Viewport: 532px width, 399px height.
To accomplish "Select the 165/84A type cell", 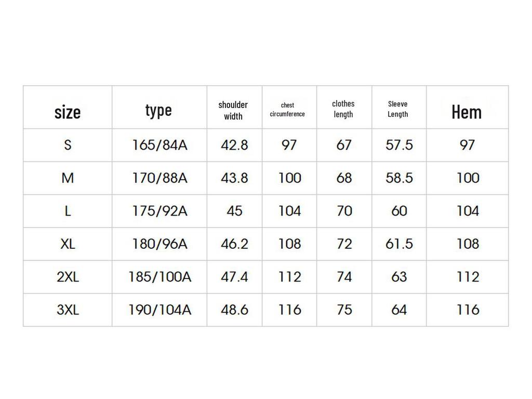I will [159, 145].
